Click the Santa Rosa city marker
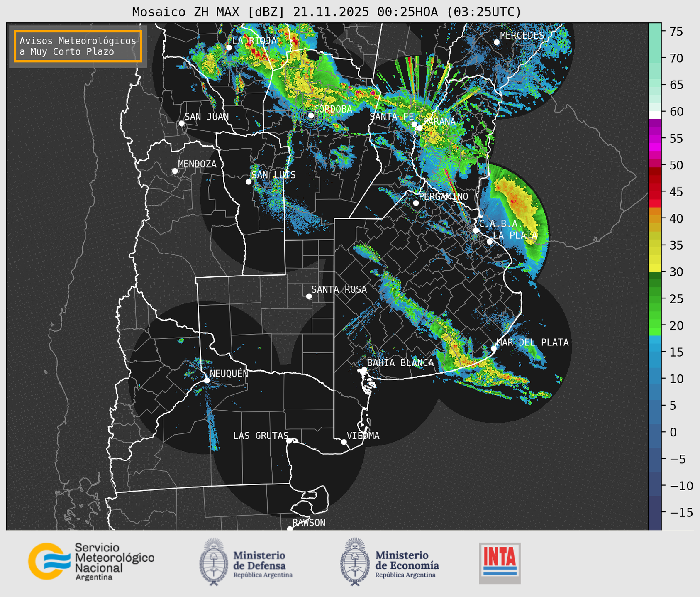700x597 pixels. click(x=309, y=296)
